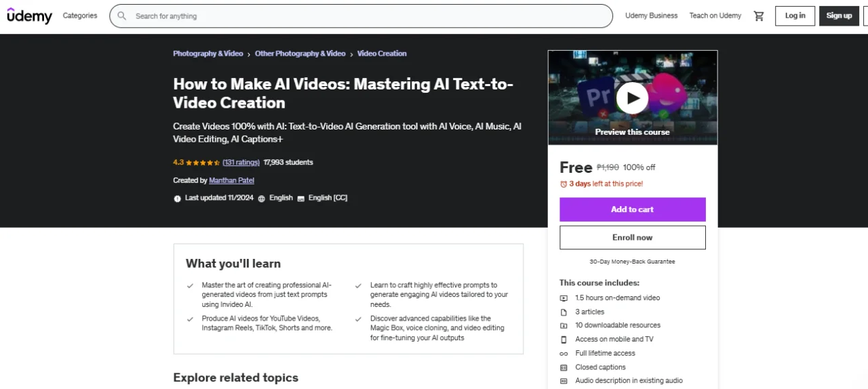The width and height of the screenshot is (868, 389).
Task: Click the downloadable resources icon
Action: pyautogui.click(x=564, y=325)
